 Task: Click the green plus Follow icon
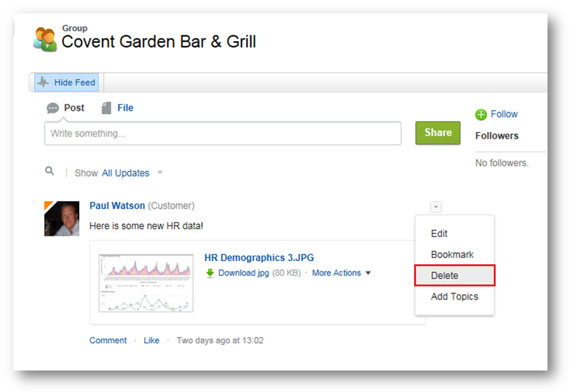(x=481, y=114)
